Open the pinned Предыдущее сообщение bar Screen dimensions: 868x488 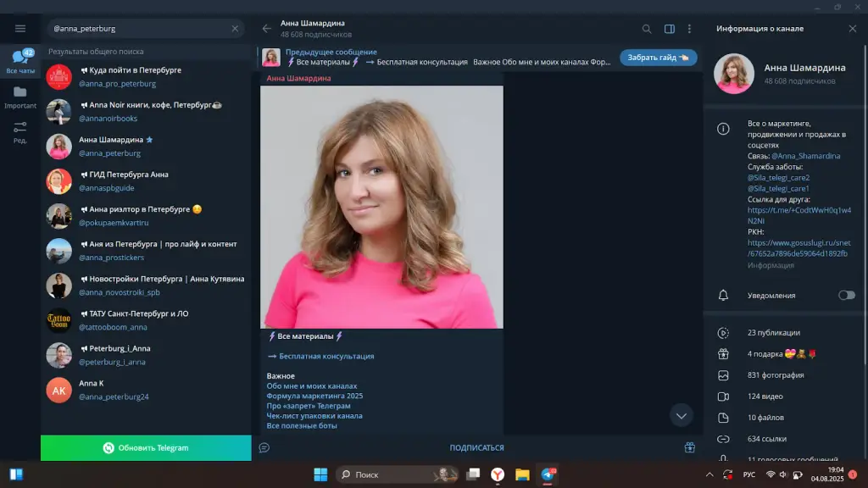pyautogui.click(x=437, y=57)
